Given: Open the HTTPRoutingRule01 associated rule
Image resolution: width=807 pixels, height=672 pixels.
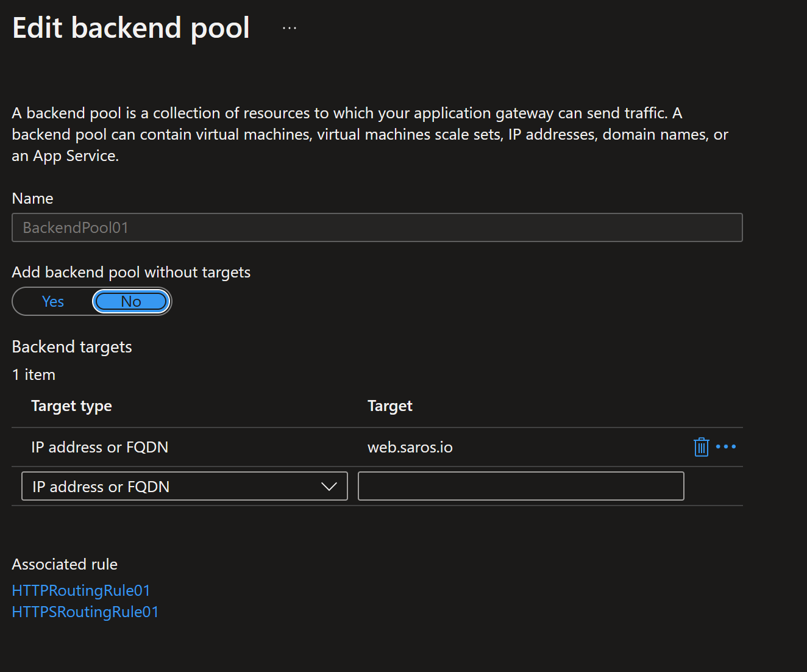Looking at the screenshot, I should [81, 590].
